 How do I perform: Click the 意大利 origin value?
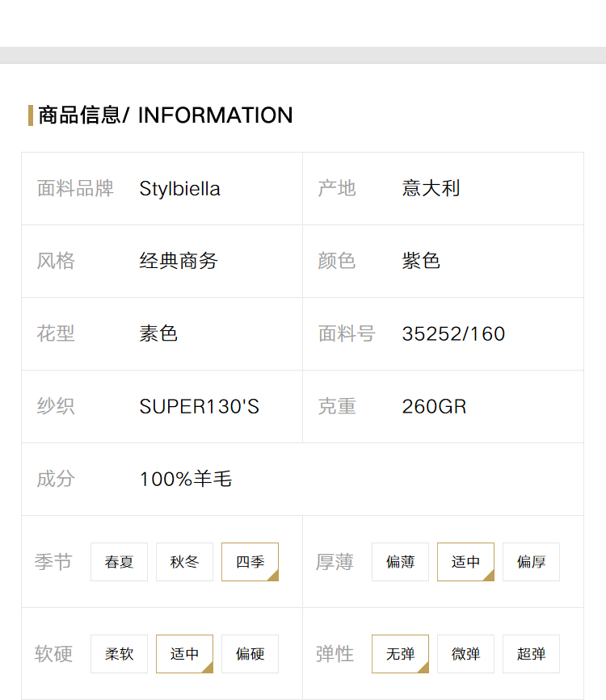tap(431, 188)
